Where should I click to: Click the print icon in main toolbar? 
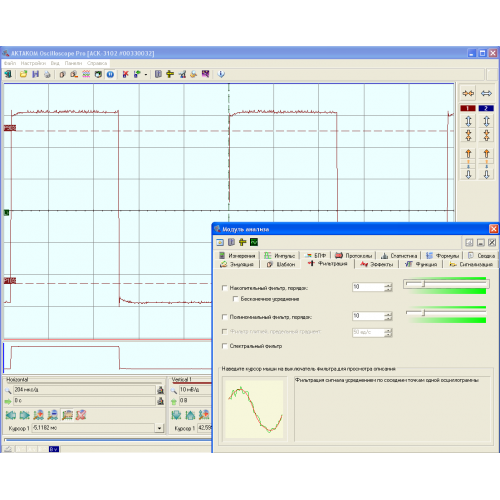pos(47,74)
